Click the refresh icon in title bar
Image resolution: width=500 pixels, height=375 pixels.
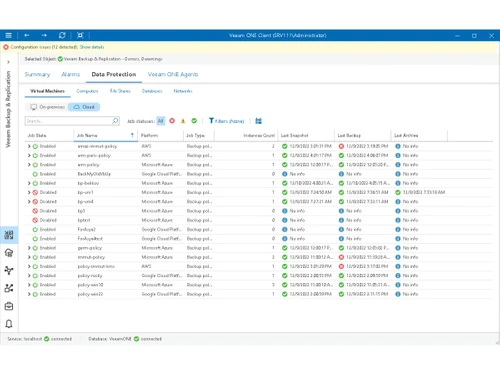point(62,35)
